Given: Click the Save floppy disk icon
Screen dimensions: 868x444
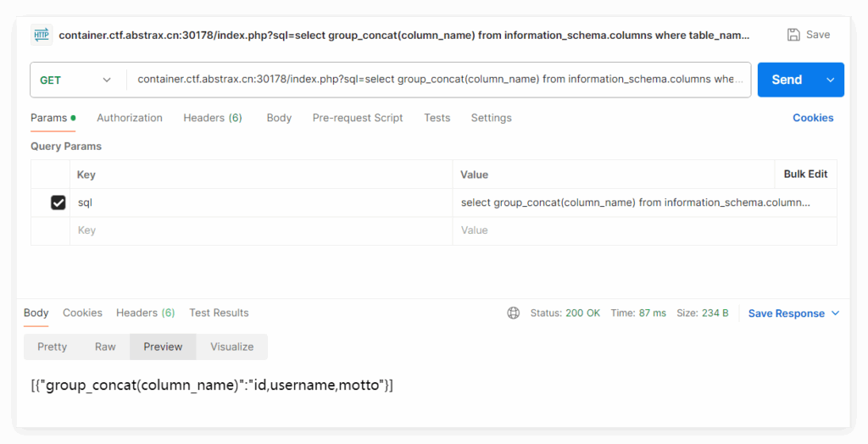Looking at the screenshot, I should tap(793, 35).
